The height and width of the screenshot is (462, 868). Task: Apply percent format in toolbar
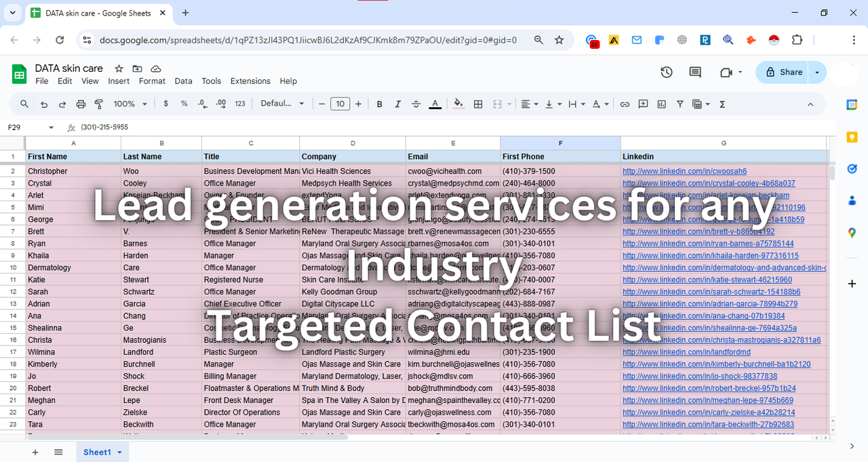pos(184,104)
